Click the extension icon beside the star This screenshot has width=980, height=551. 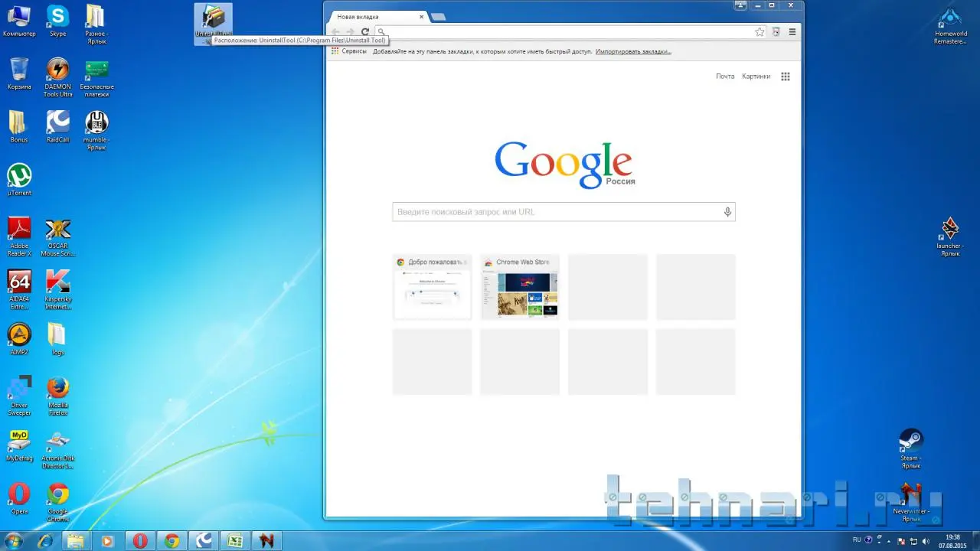(x=776, y=32)
